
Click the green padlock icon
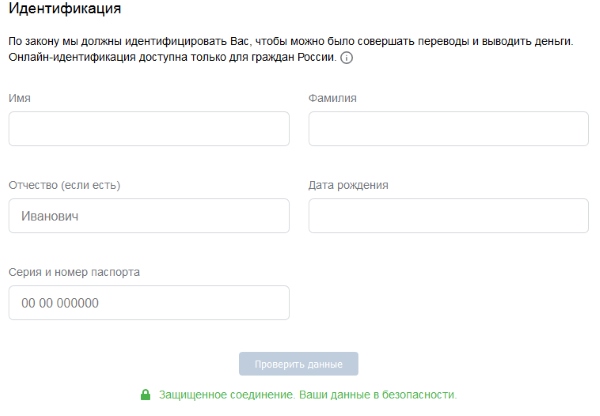click(x=145, y=394)
